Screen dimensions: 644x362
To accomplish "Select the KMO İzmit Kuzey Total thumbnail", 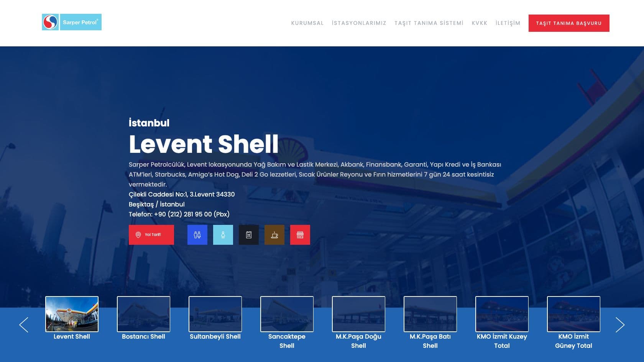I will 502,314.
